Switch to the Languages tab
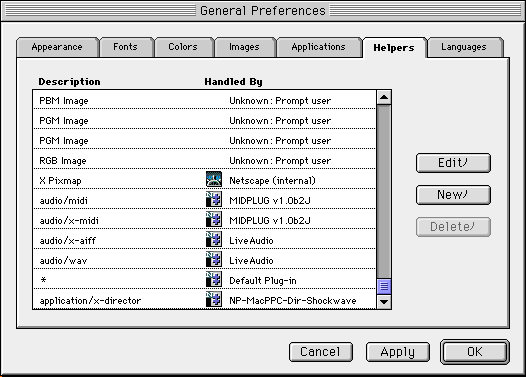Image resolution: width=526 pixels, height=377 pixels. pos(464,47)
